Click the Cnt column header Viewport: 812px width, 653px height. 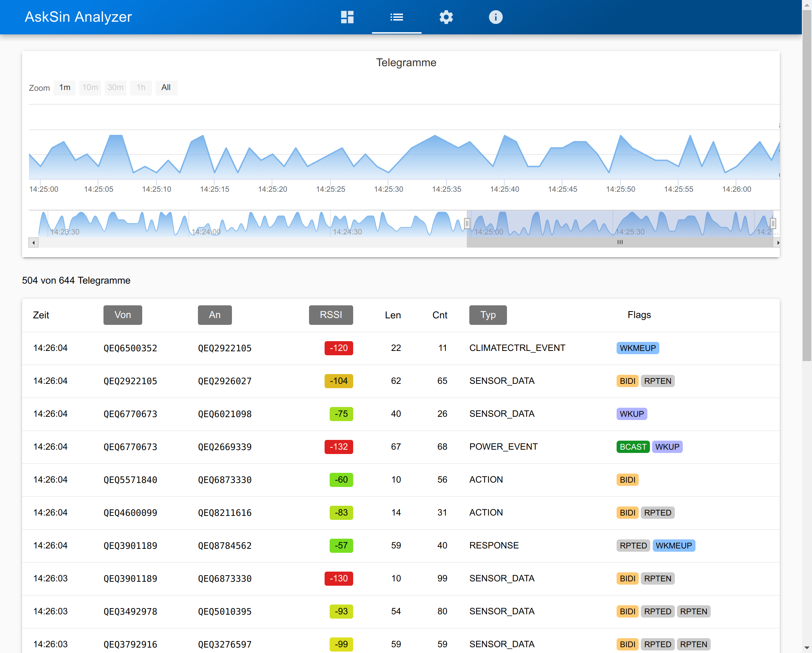(x=440, y=315)
